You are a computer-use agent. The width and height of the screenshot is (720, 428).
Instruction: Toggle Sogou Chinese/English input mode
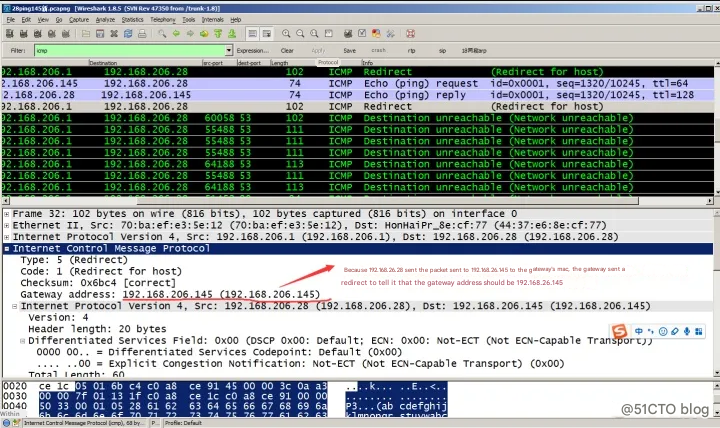(x=639, y=331)
